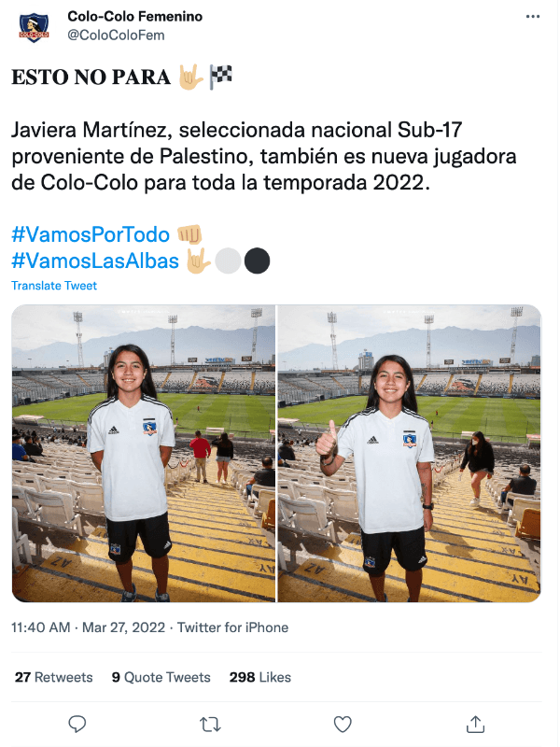Open right photo with thumbs up
This screenshot has width=560, height=747.
(x=410, y=454)
